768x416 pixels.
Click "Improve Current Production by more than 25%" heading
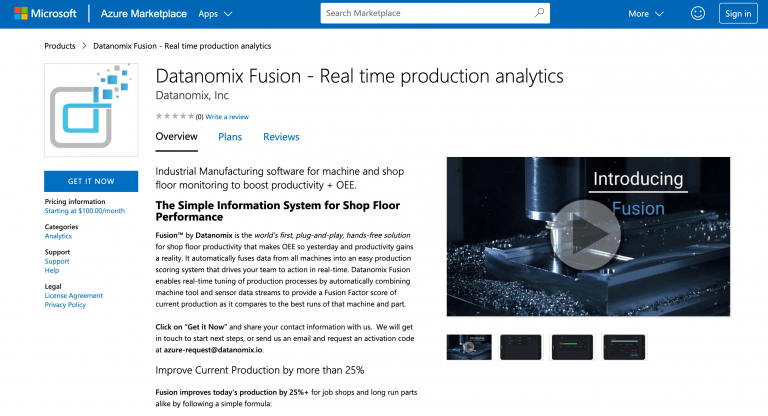click(x=260, y=370)
